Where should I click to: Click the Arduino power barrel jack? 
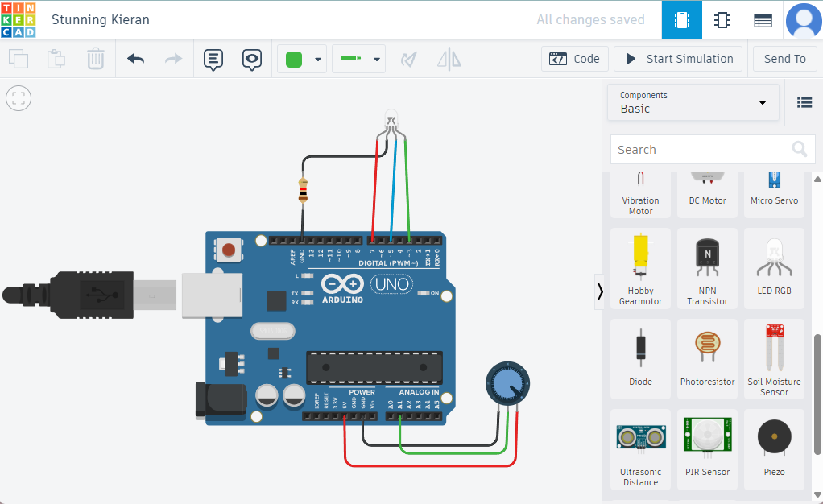(221, 401)
